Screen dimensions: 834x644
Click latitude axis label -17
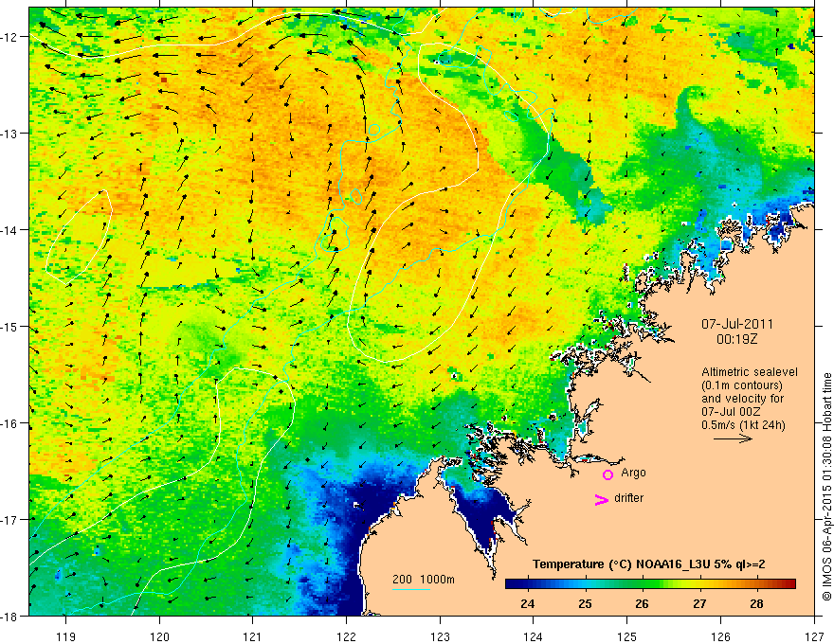pos(9,520)
